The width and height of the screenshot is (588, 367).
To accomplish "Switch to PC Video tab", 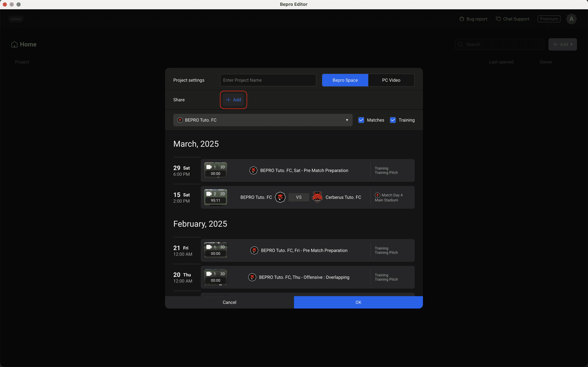I will (x=391, y=80).
